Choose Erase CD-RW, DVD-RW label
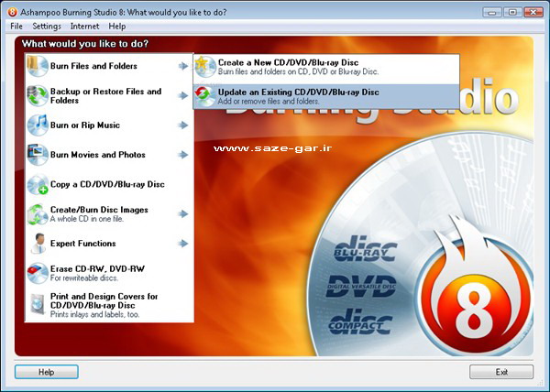 [97, 269]
